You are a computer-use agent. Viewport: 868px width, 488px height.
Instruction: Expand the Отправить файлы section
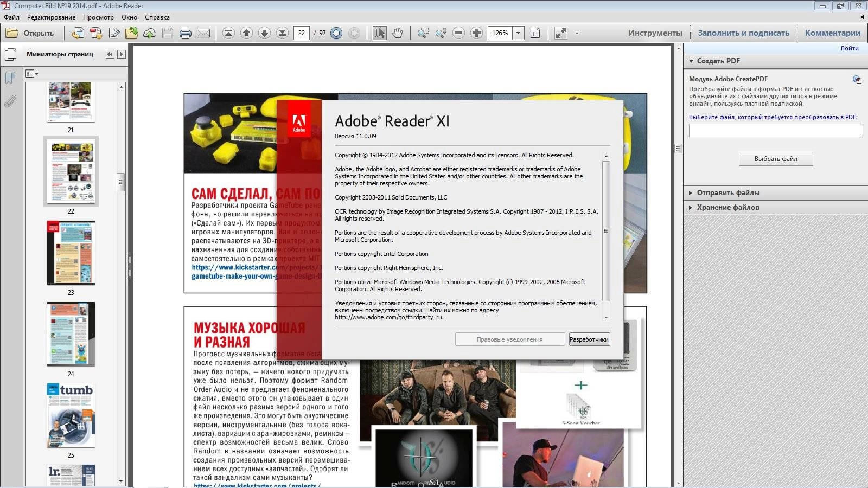[x=691, y=193]
